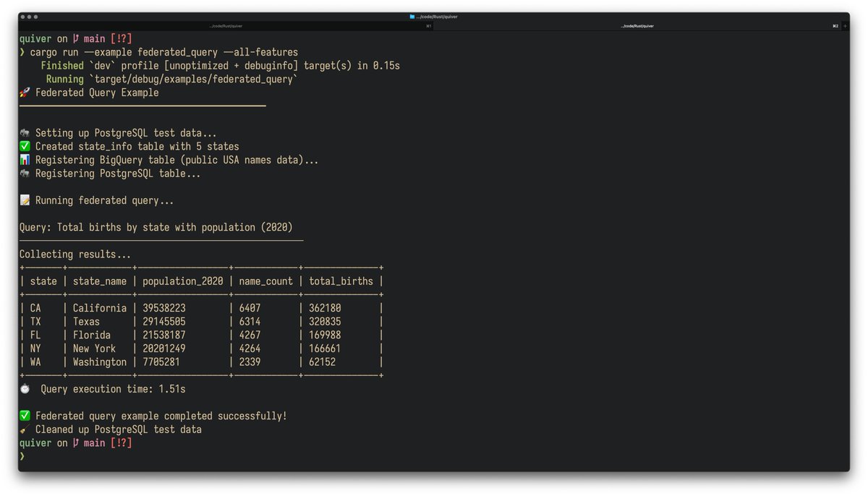Click the state column header
This screenshot has width=868, height=496.
click(x=43, y=281)
